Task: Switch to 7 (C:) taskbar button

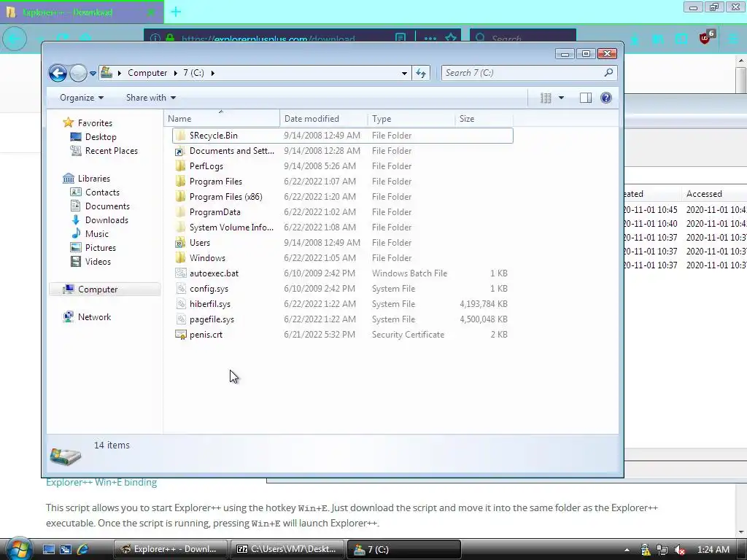Action: point(403,549)
